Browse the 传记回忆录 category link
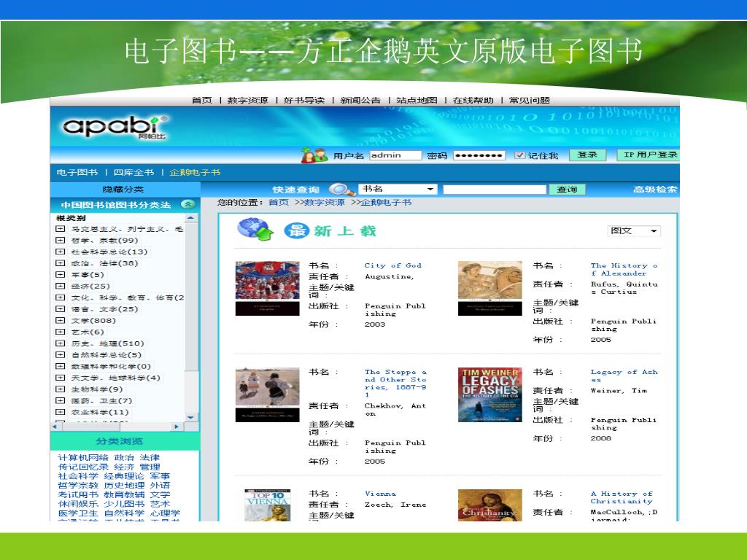Viewport: 747px width, 560px height. (83, 467)
